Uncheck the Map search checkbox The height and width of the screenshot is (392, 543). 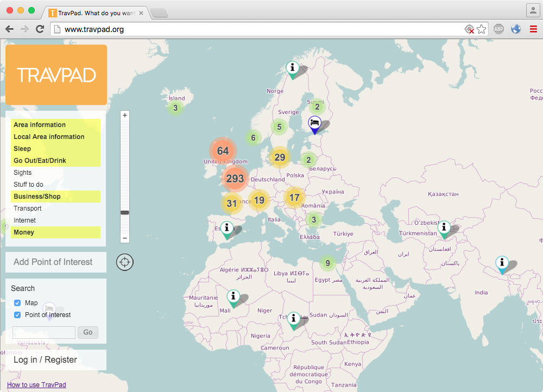coord(17,303)
